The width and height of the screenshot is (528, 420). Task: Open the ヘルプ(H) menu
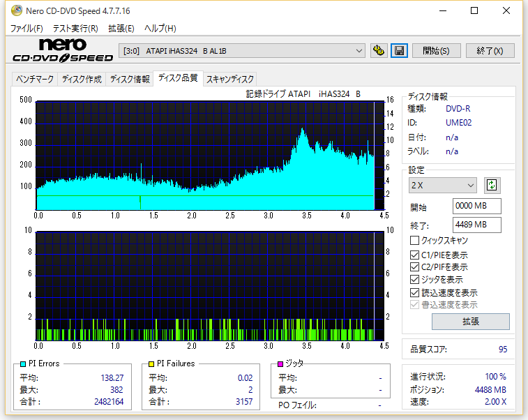pyautogui.click(x=160, y=29)
